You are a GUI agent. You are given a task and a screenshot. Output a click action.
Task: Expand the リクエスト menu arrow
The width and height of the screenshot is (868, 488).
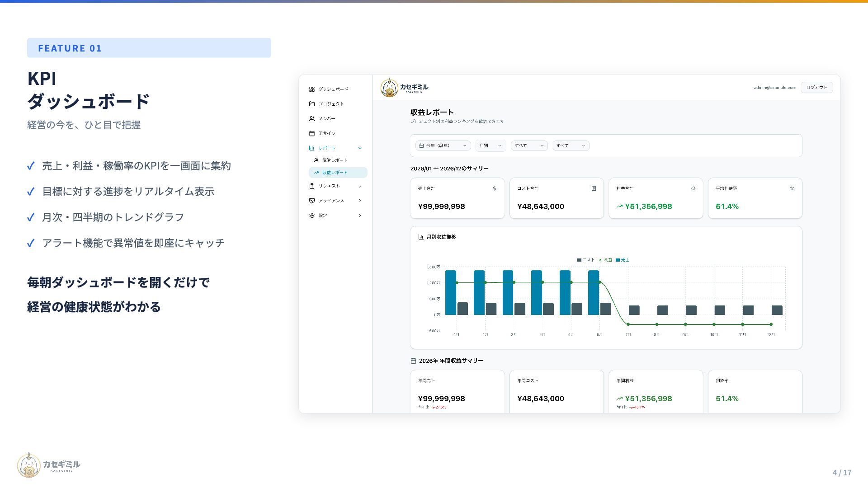point(360,186)
